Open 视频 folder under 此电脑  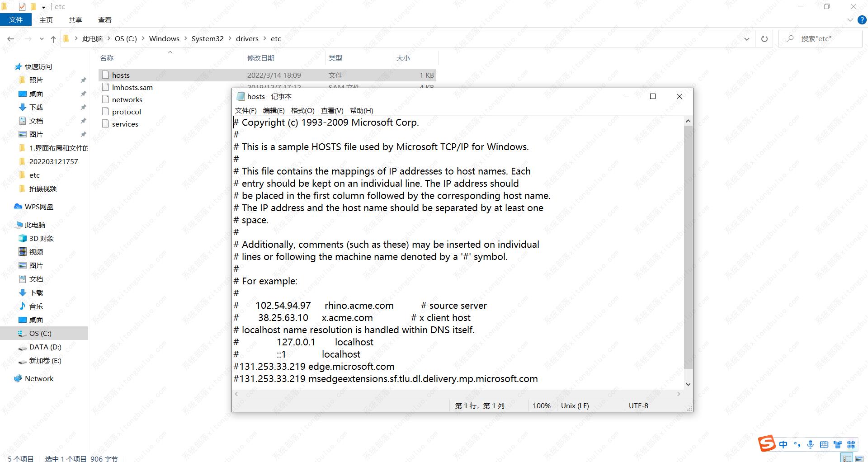36,252
